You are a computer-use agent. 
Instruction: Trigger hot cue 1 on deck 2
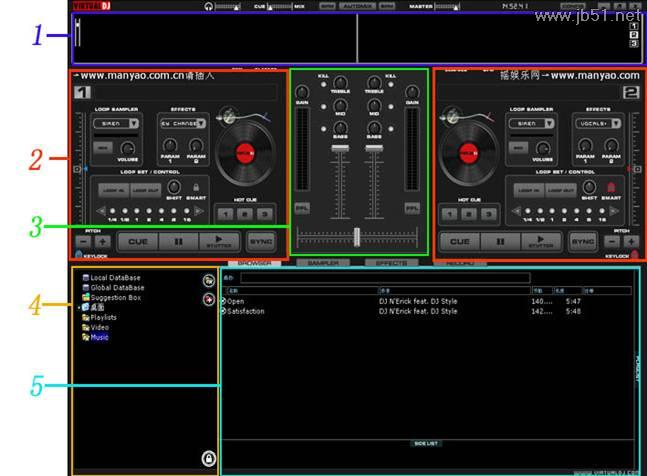[x=449, y=214]
